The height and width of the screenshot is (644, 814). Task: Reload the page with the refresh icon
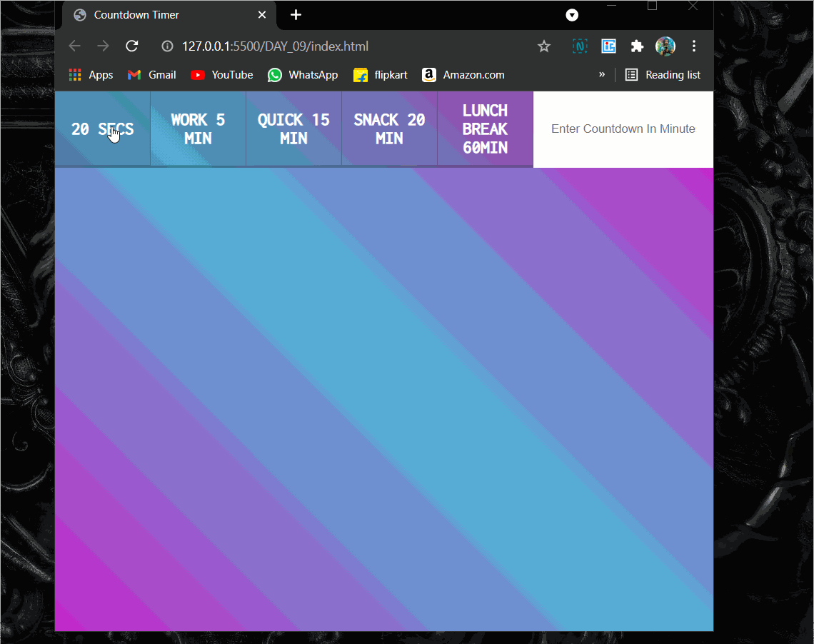pos(131,46)
